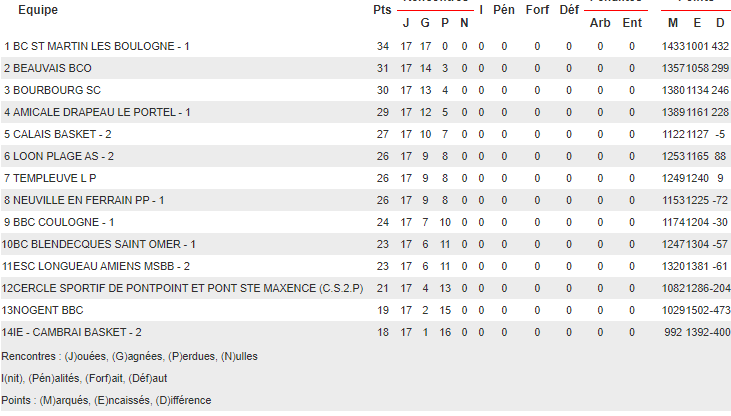Click the Equipe column header
This screenshot has width=731, height=416.
[37, 10]
